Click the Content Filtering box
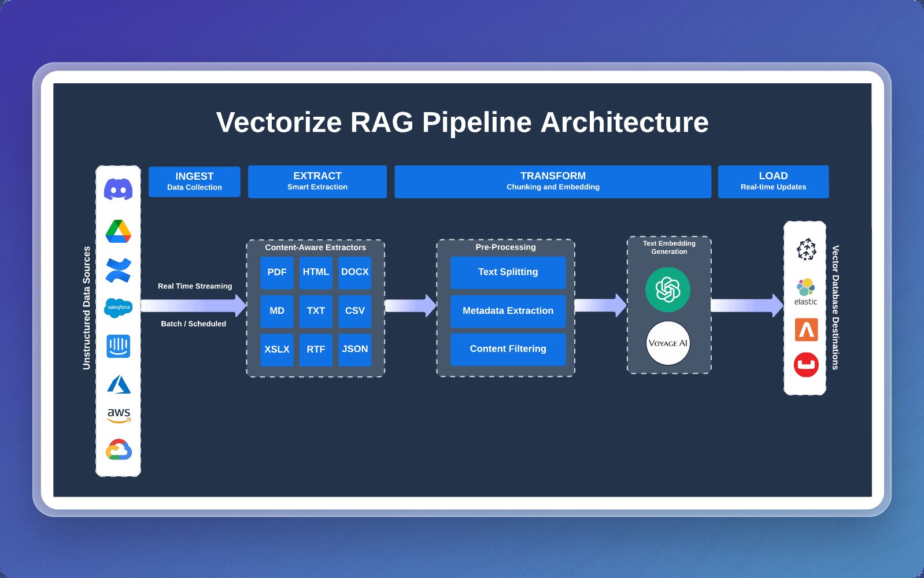 pos(508,349)
